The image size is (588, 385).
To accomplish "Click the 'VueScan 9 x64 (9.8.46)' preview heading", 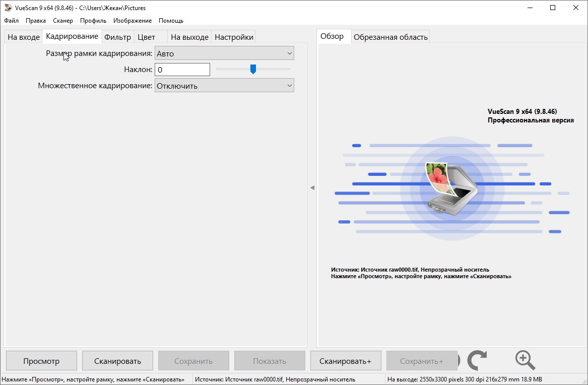I will pos(522,111).
